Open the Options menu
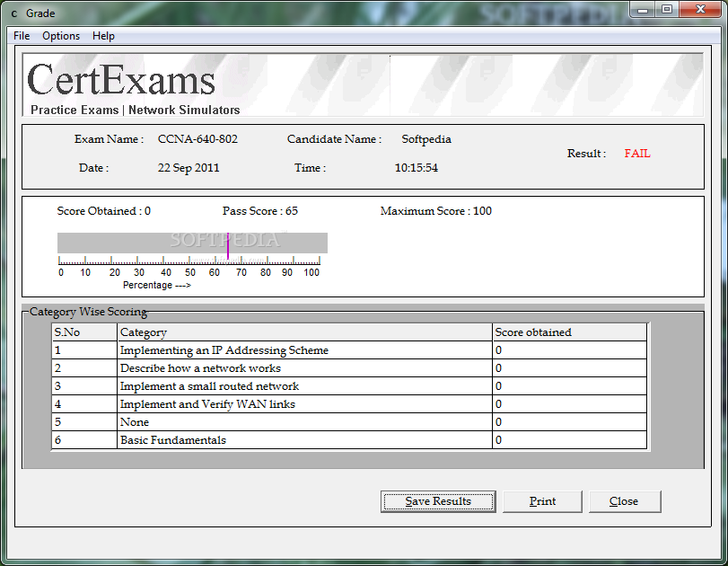The width and height of the screenshot is (728, 566). pyautogui.click(x=61, y=36)
